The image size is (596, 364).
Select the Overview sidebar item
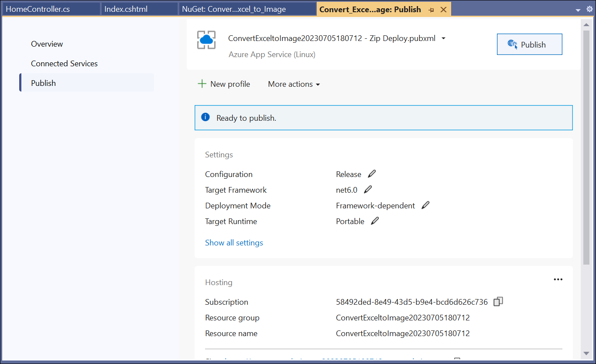tap(47, 44)
